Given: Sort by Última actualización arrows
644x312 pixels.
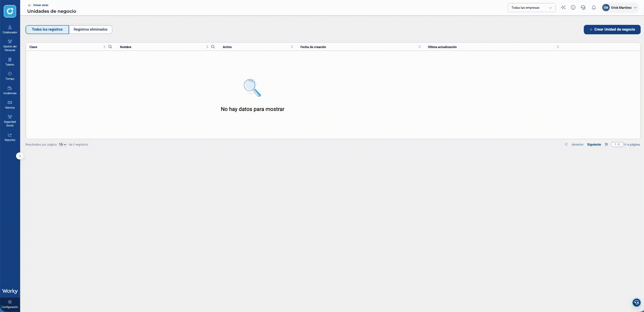Looking at the screenshot, I should [x=558, y=47].
